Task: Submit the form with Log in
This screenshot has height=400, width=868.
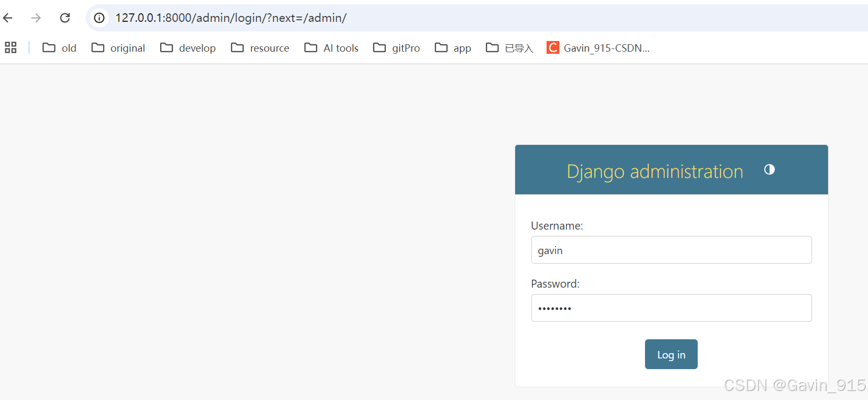Action: (671, 354)
